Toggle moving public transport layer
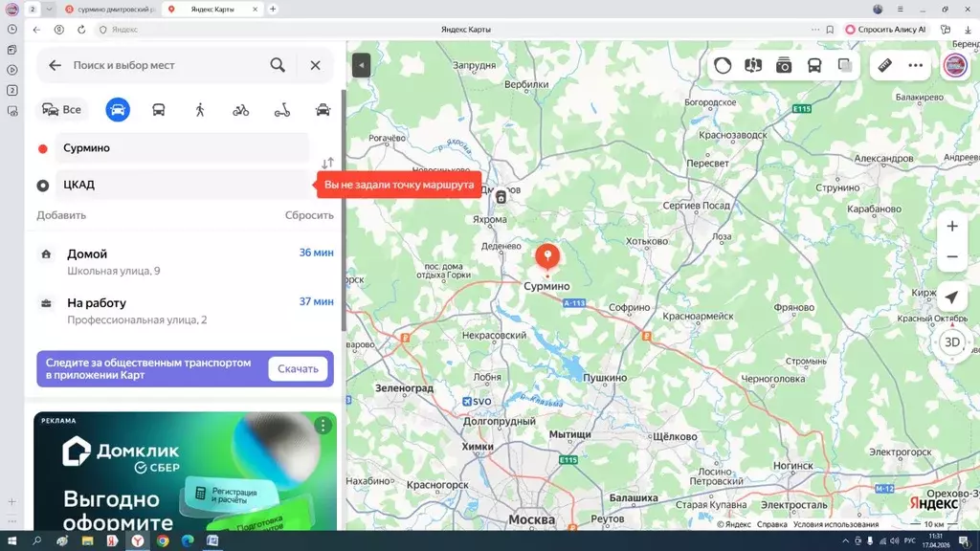This screenshot has height=551, width=980. [814, 66]
